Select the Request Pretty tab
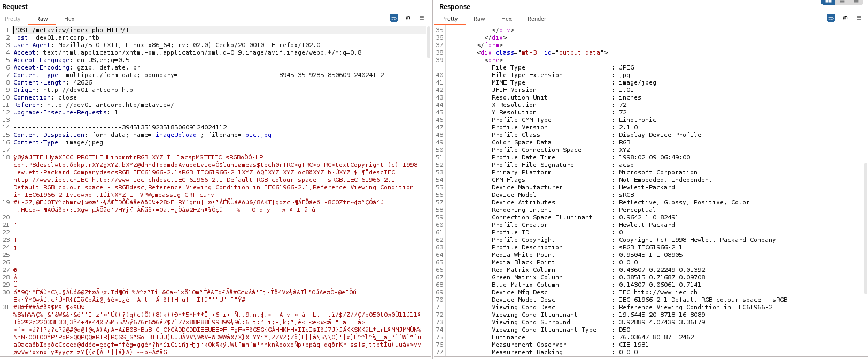The image size is (868, 359). click(x=13, y=19)
